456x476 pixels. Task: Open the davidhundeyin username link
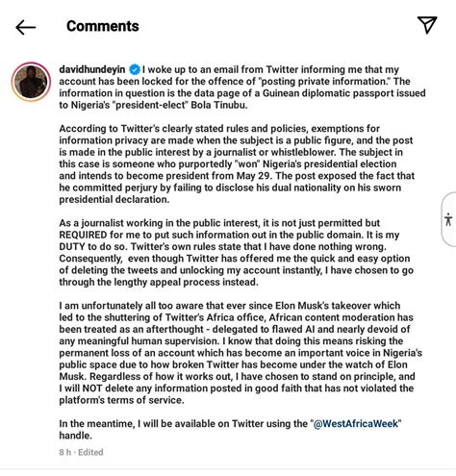coord(92,69)
